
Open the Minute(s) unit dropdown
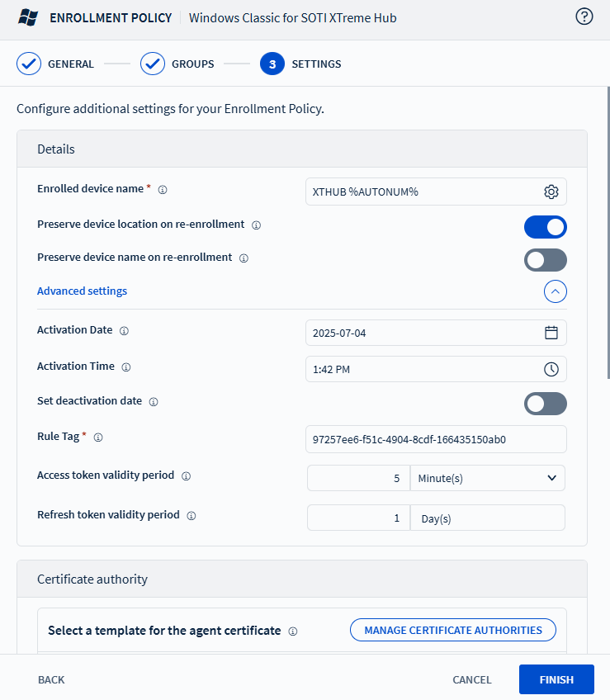pos(487,478)
